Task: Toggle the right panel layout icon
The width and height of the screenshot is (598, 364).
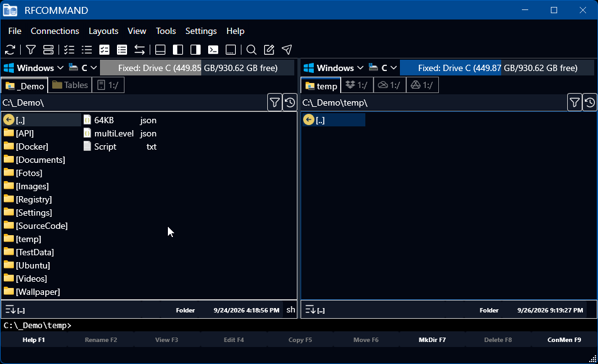Action: (x=196, y=50)
